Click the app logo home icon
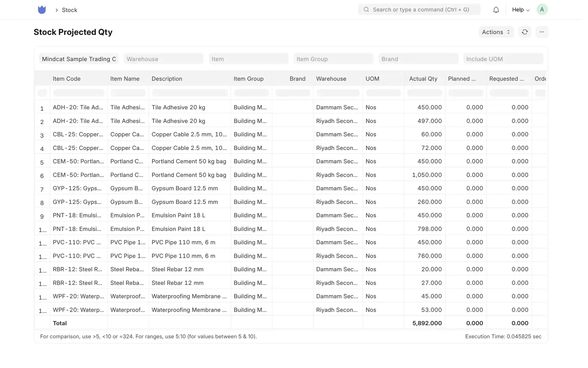The width and height of the screenshot is (588, 368). (x=42, y=10)
